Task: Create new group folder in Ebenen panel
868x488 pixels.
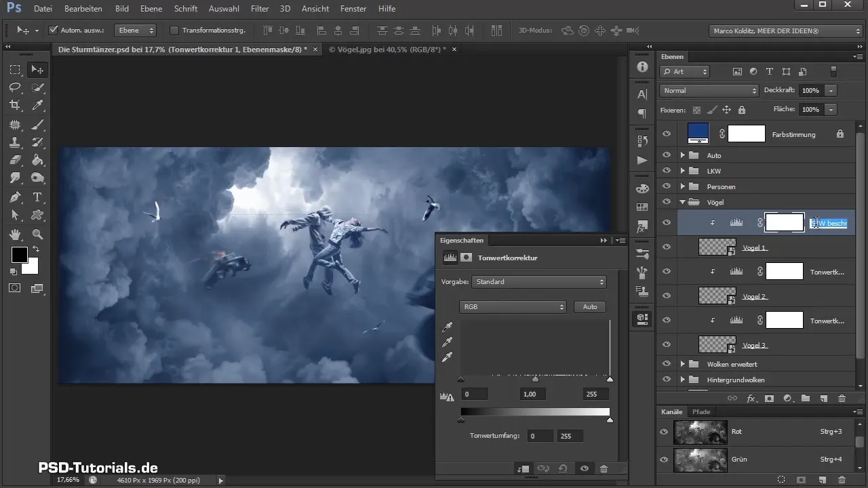Action: (806, 399)
